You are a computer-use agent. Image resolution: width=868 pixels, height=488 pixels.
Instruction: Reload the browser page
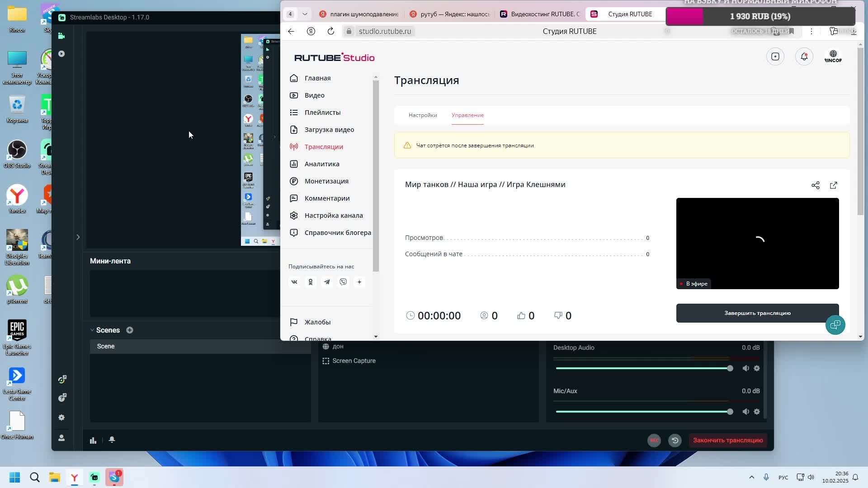[x=330, y=31]
